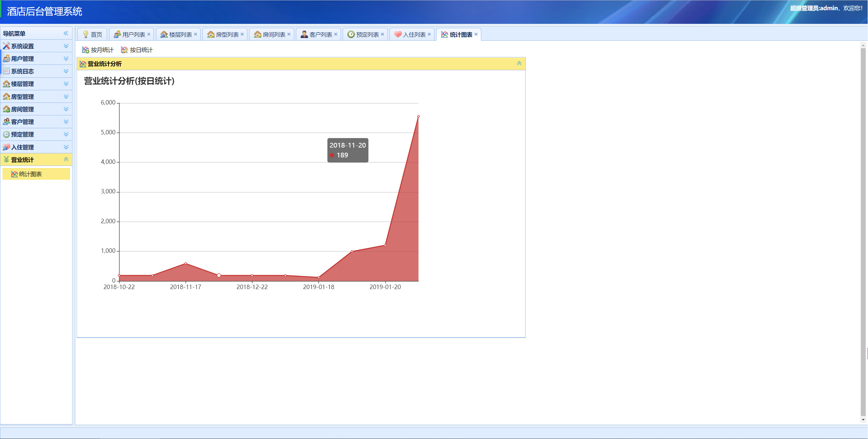
Task: Expand the 系统设置 menu section
Action: pos(66,46)
